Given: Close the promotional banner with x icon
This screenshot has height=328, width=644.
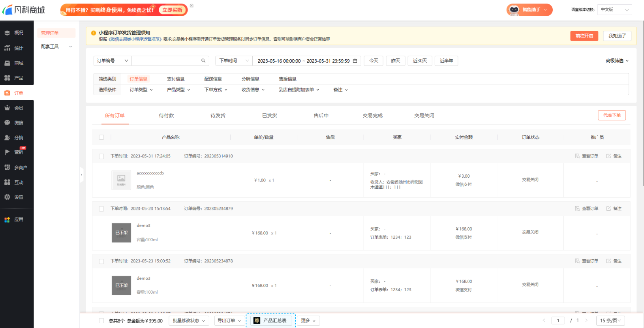Looking at the screenshot, I should click(192, 6).
